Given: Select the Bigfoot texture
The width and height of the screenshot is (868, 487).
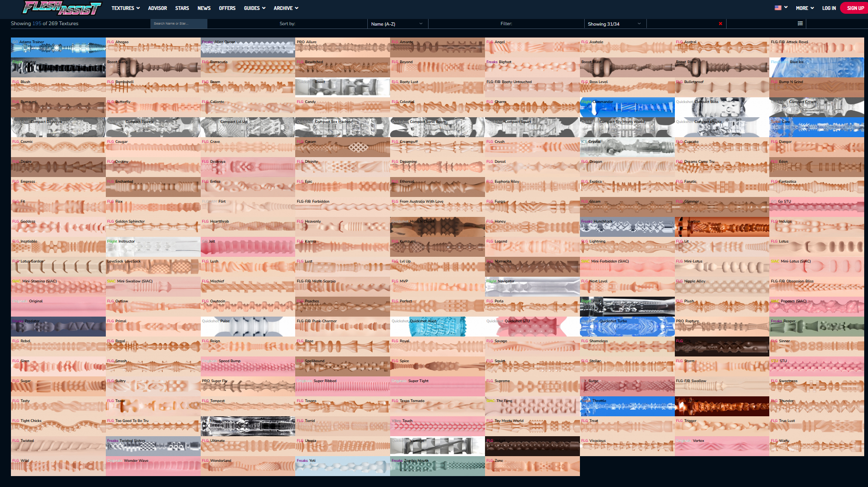Looking at the screenshot, I should coord(532,67).
